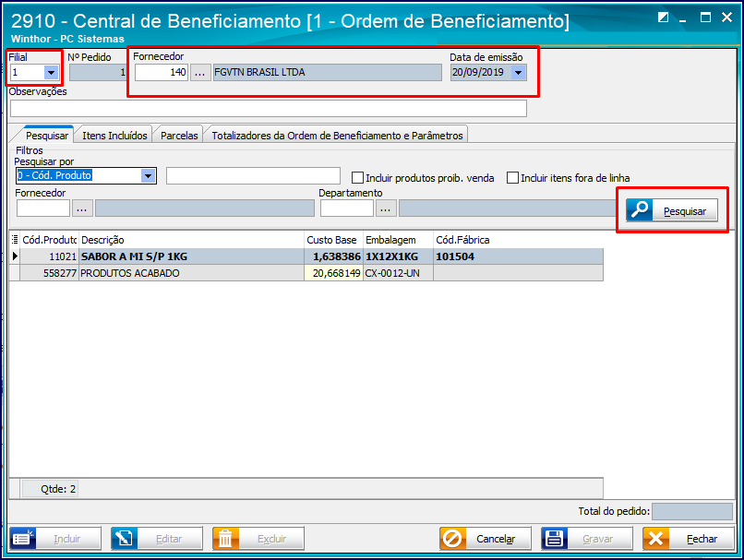
Task: Click the Total do pedido field
Action: 692,512
